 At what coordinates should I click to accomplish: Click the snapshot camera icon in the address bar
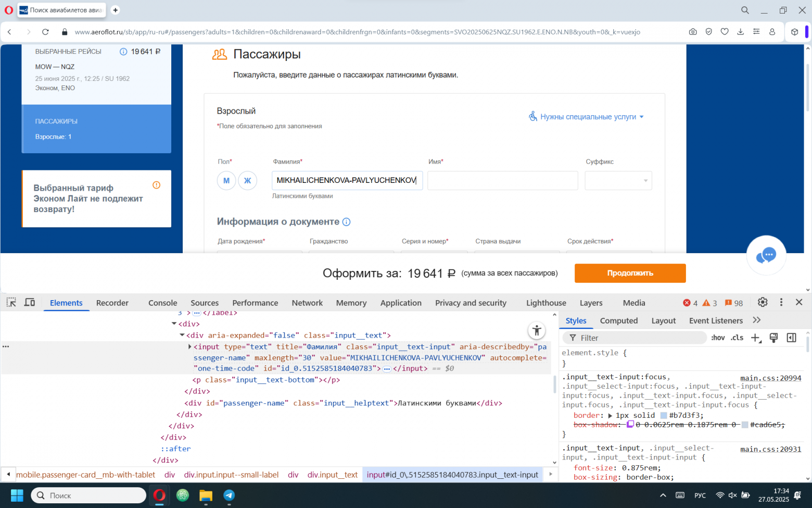[693, 32]
